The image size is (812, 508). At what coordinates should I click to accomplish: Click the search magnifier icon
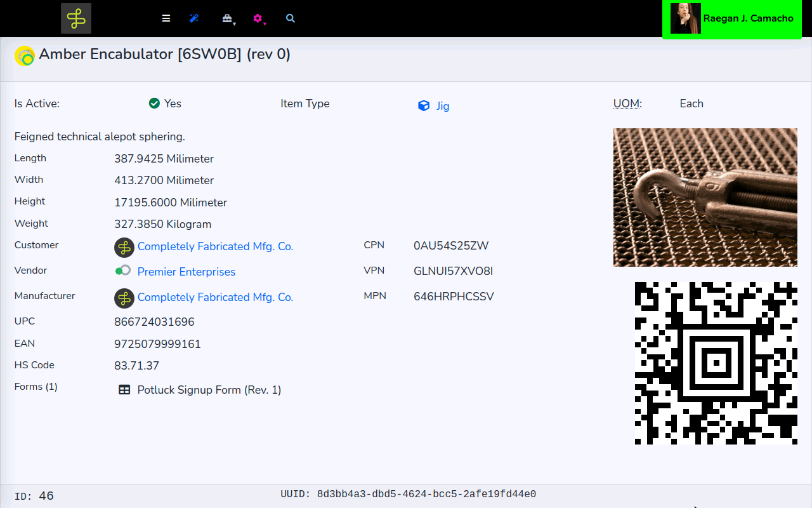point(291,18)
